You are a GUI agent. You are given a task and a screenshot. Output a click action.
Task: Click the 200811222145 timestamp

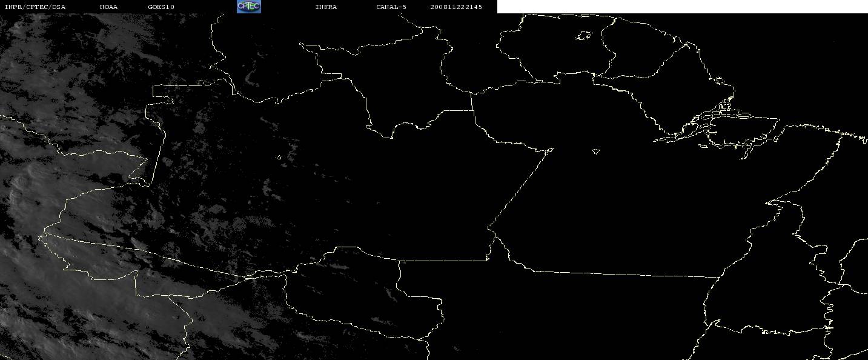pos(456,7)
